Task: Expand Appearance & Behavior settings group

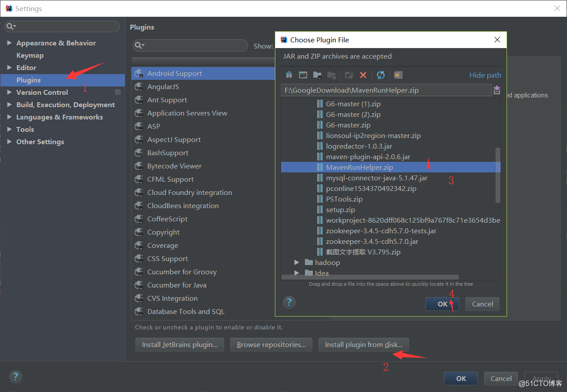Action: pos(9,43)
